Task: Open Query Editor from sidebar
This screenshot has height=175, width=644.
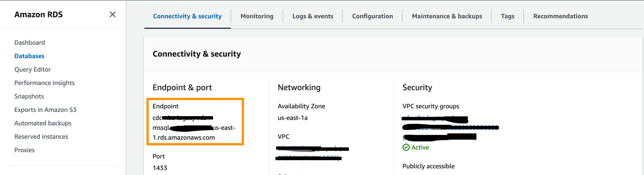Action: [x=33, y=69]
